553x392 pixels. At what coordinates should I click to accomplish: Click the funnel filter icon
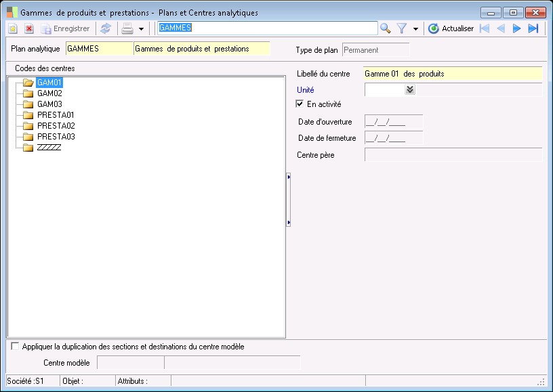tap(402, 28)
